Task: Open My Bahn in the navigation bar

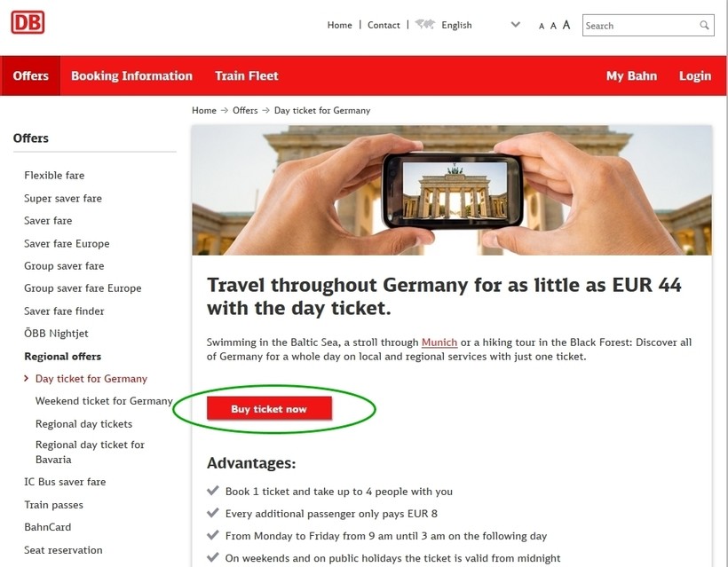Action: (x=631, y=75)
